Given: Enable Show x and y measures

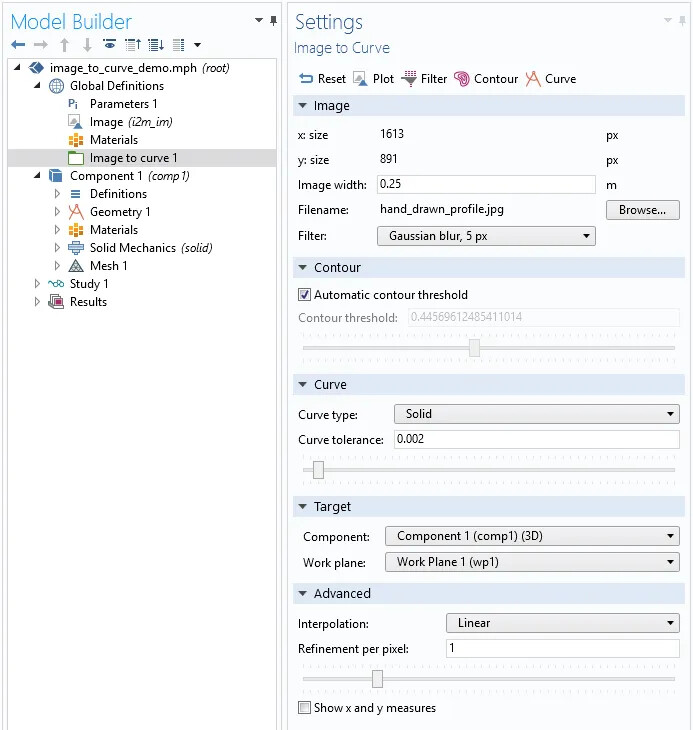Looking at the screenshot, I should [305, 708].
